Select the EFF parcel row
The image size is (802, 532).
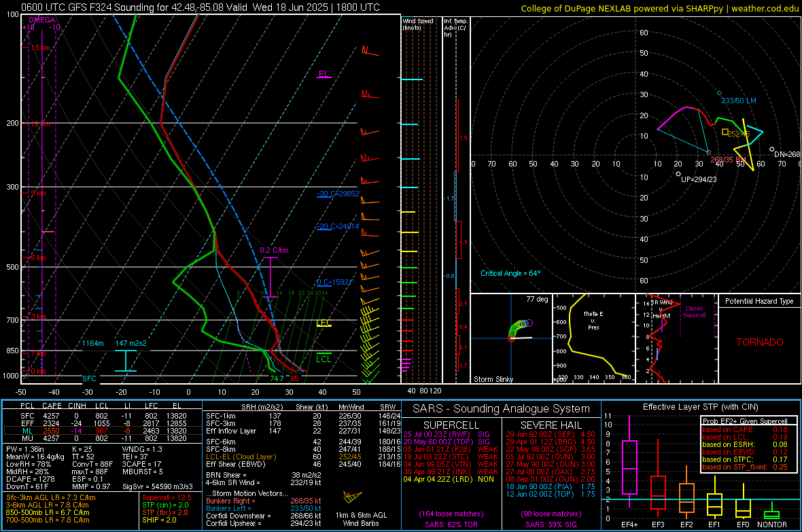coord(103,423)
